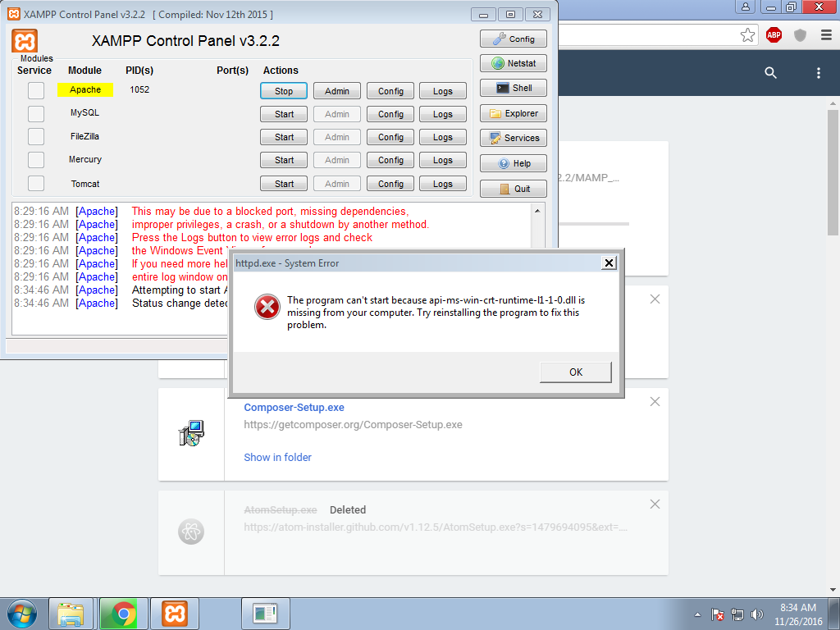The height and width of the screenshot is (630, 840).
Task: Toggle Tomcat service checkbox
Action: (x=36, y=183)
